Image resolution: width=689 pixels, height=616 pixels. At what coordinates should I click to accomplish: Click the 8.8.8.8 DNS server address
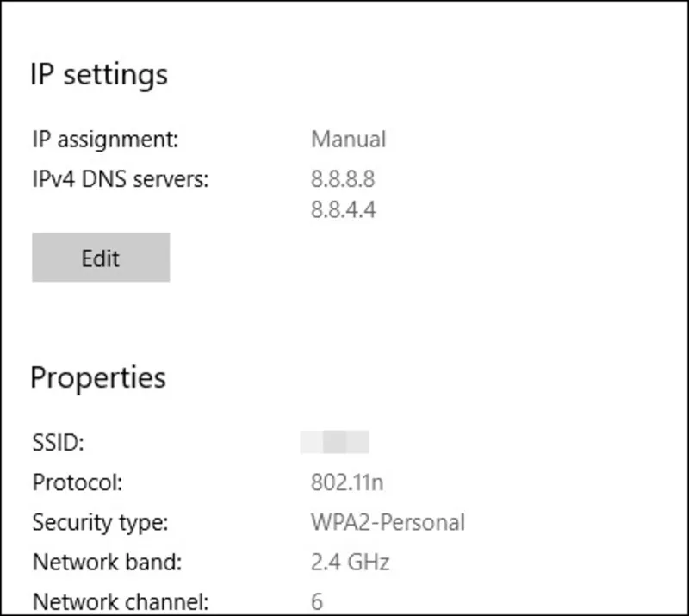343,179
